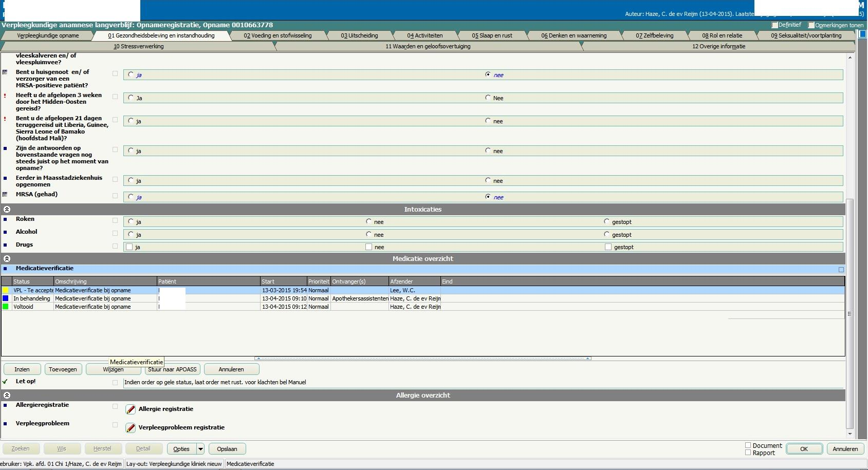
Task: Click the Omschrijving column header
Action: click(105, 281)
